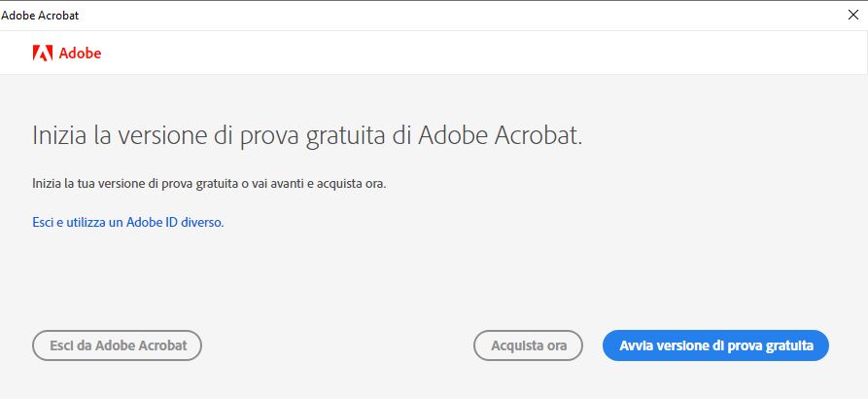Close the Adobe Acrobat dialog window
Image resolution: width=868 pixels, height=399 pixels.
[853, 15]
